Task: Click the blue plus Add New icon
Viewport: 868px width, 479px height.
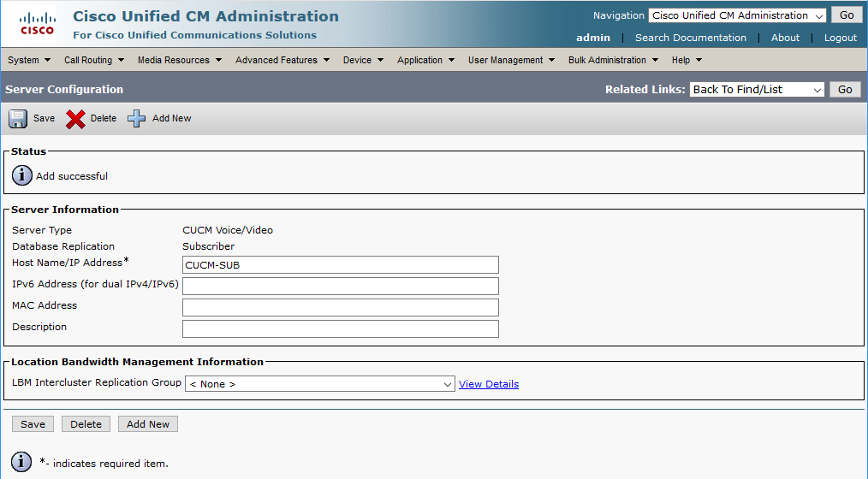Action: pos(136,118)
